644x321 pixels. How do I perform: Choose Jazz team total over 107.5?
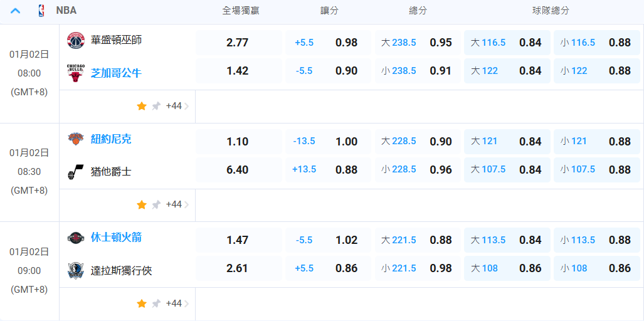(x=507, y=170)
